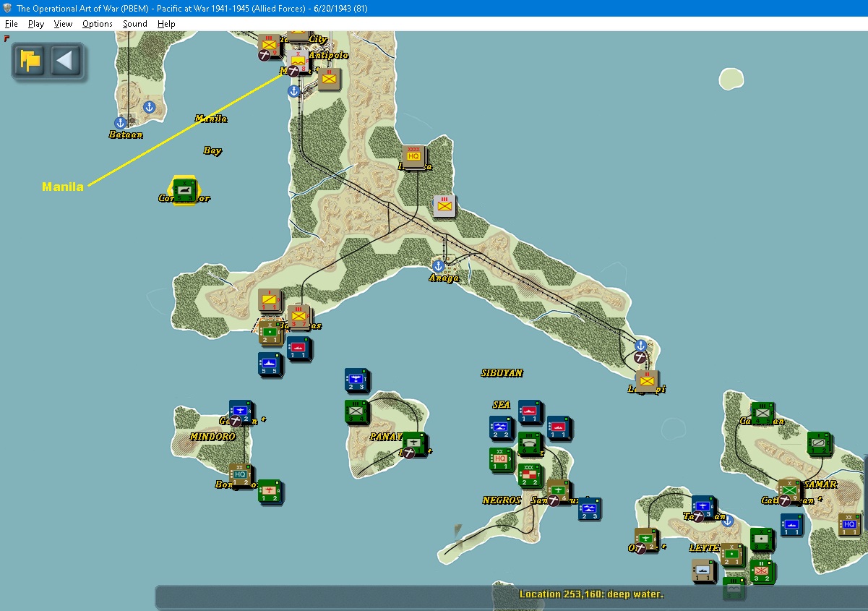
Task: Select the blue 2 2 naval unit in Sibuyan Sea
Action: coord(501,427)
